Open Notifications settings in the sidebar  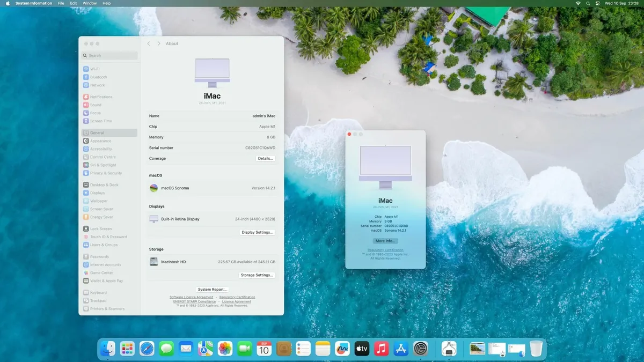(x=109, y=97)
